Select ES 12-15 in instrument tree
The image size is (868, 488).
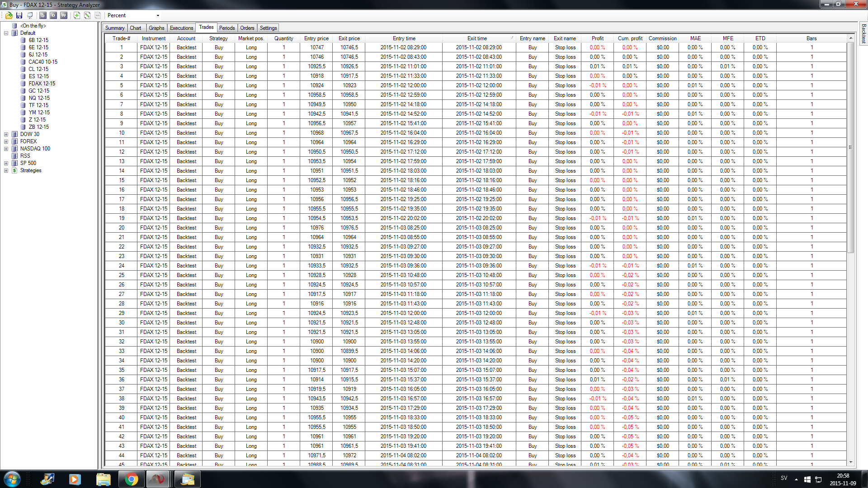tap(38, 76)
